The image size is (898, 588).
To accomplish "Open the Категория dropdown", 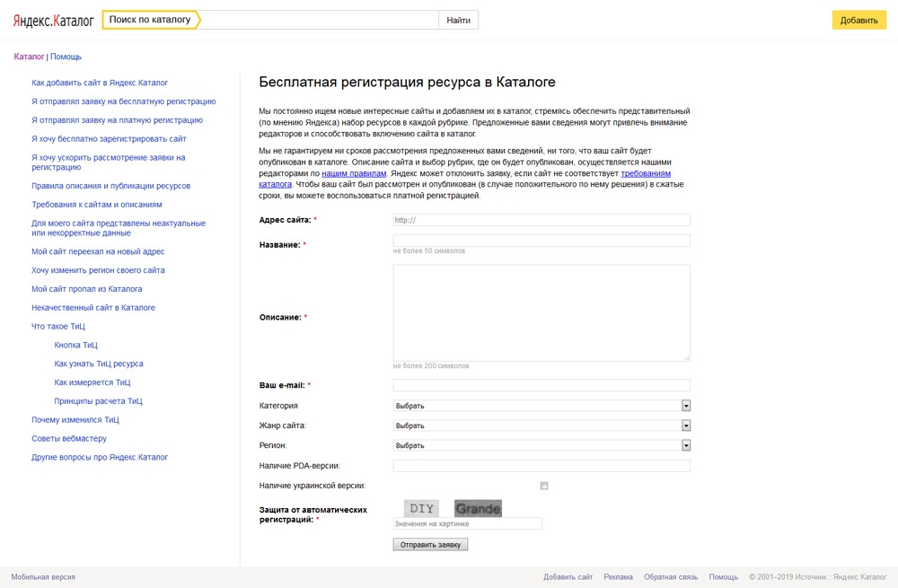I will [x=541, y=406].
